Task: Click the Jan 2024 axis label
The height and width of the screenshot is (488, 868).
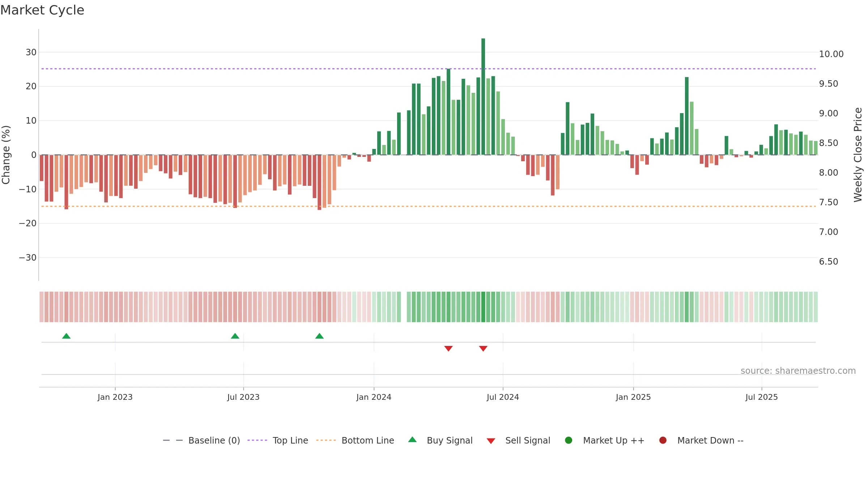Action: 374,397
